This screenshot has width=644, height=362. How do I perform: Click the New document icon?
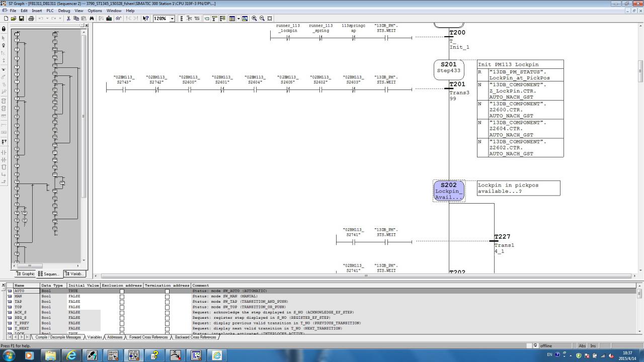point(6,18)
